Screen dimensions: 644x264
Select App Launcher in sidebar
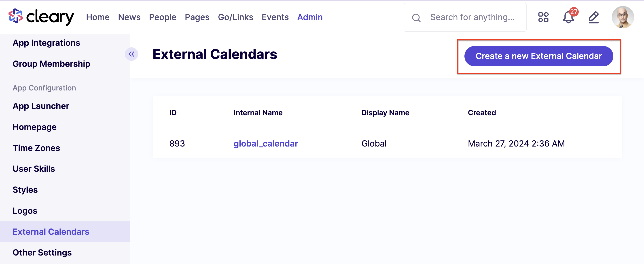click(x=41, y=106)
